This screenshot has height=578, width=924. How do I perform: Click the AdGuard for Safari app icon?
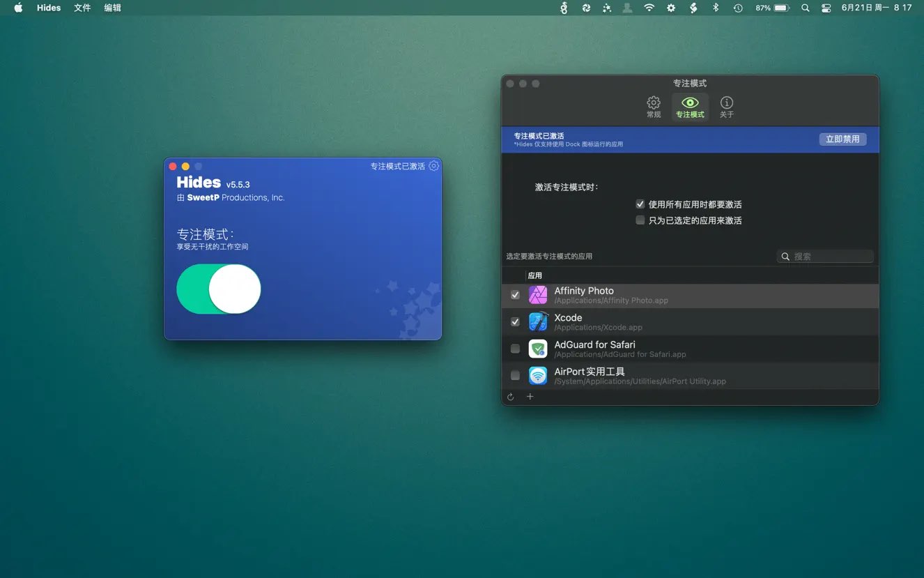[538, 349]
